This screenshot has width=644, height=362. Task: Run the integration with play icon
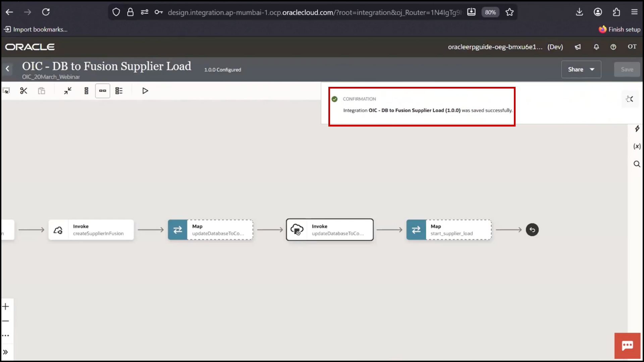pos(145,91)
